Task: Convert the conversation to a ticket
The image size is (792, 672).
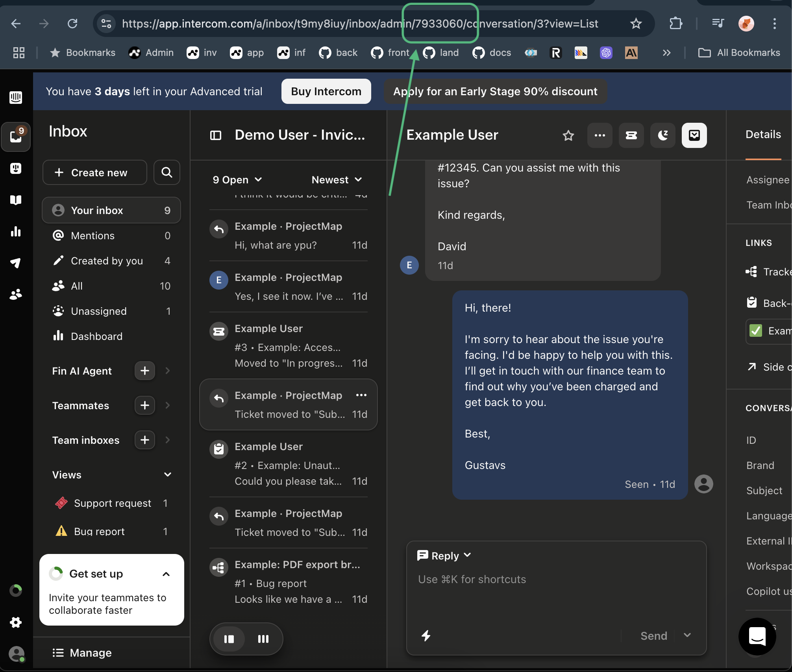Action: (x=631, y=135)
